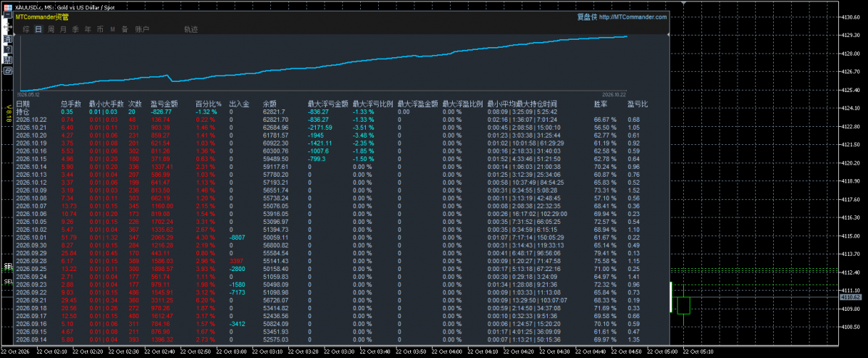This screenshot has height=358, width=868.
Task: Select the 2026.10.01 date row
Action: tap(31, 237)
